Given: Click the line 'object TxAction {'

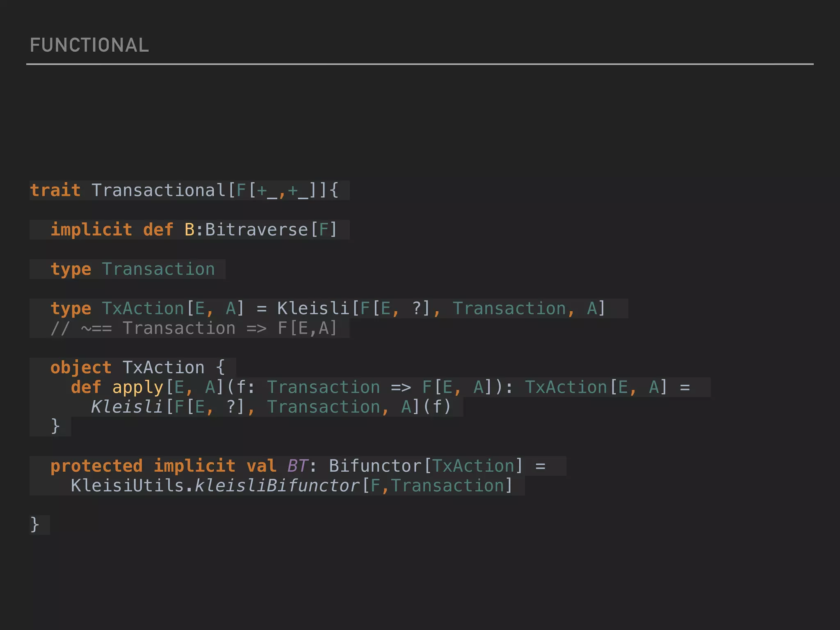Looking at the screenshot, I should click(x=137, y=367).
